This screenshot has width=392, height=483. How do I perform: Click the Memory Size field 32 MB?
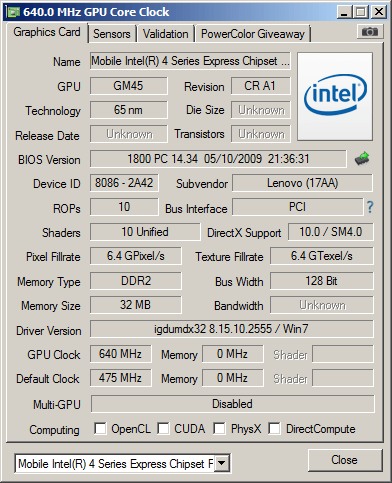point(136,305)
